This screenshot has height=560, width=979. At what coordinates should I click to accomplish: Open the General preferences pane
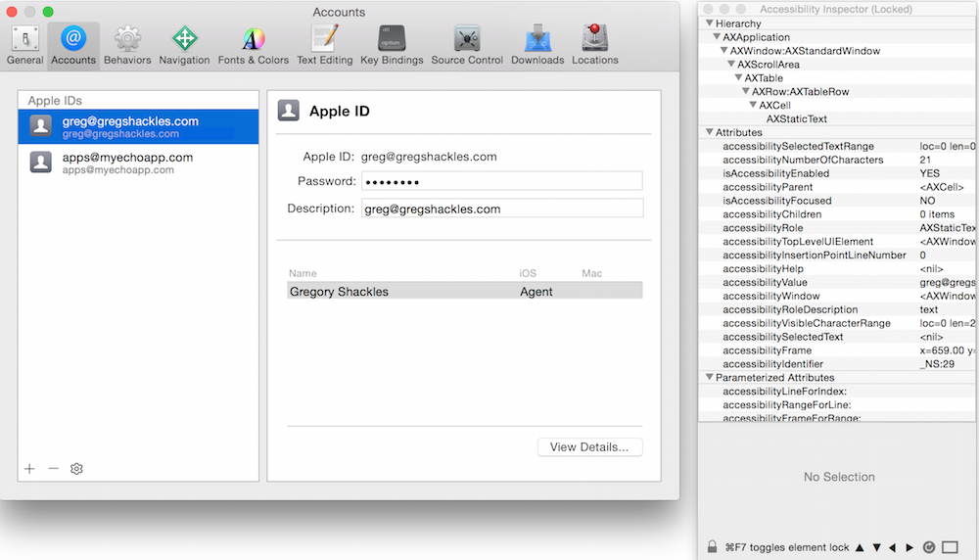pyautogui.click(x=25, y=46)
